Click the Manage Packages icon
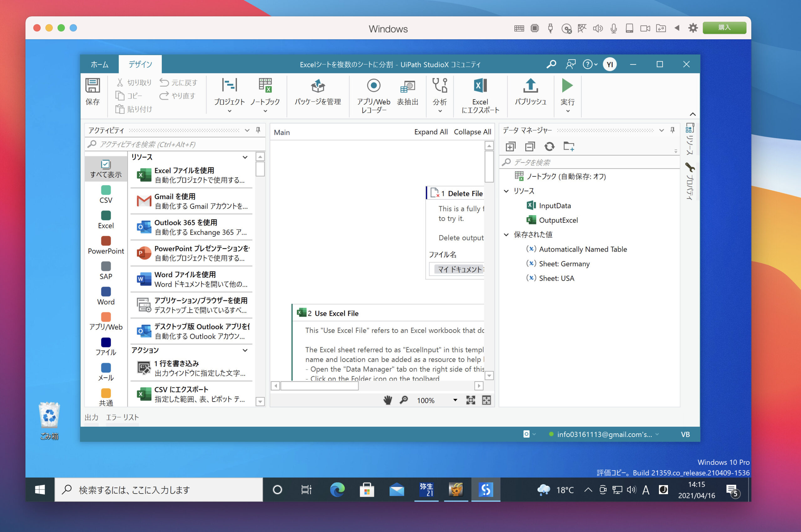Image resolution: width=801 pixels, height=532 pixels. pyautogui.click(x=318, y=86)
